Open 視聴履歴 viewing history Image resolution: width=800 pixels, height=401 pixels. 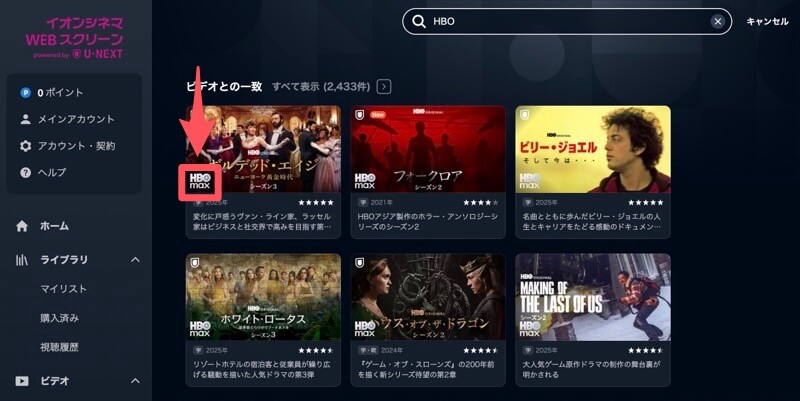coord(59,347)
